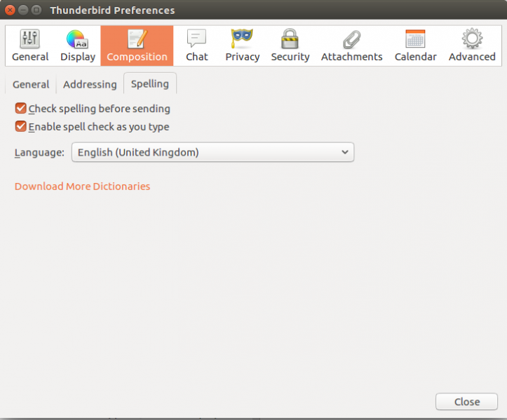Open the General preferences icon
This screenshot has width=507, height=420.
click(x=30, y=46)
